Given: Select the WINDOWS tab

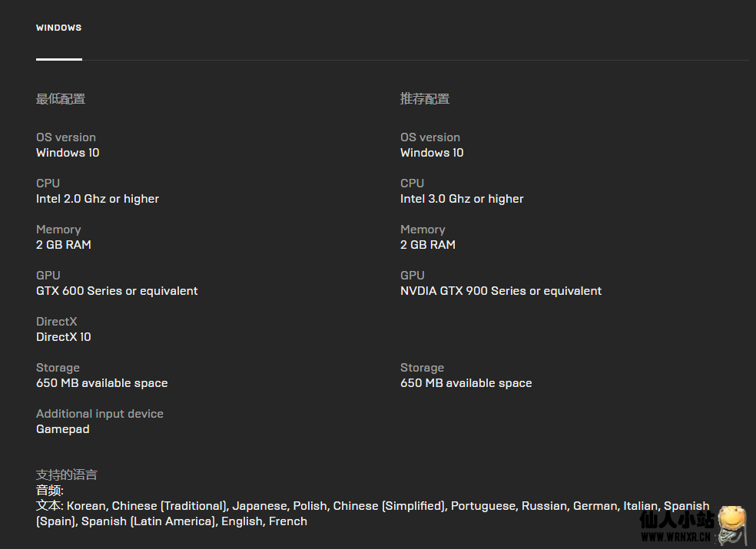Looking at the screenshot, I should click(59, 28).
